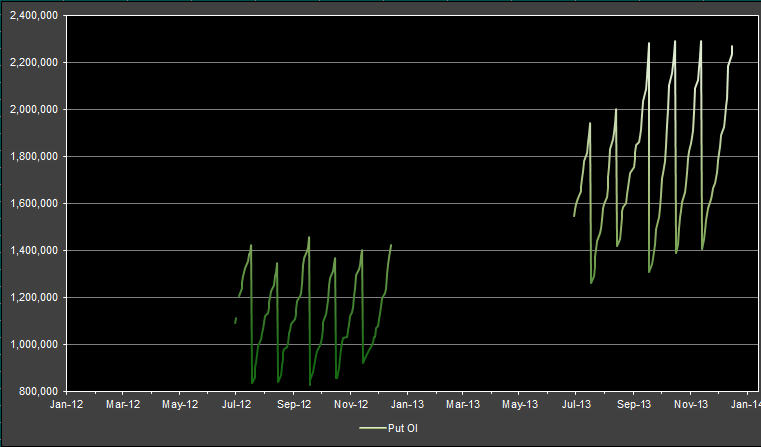Select the 2,400,000 y-axis label

tap(33, 16)
